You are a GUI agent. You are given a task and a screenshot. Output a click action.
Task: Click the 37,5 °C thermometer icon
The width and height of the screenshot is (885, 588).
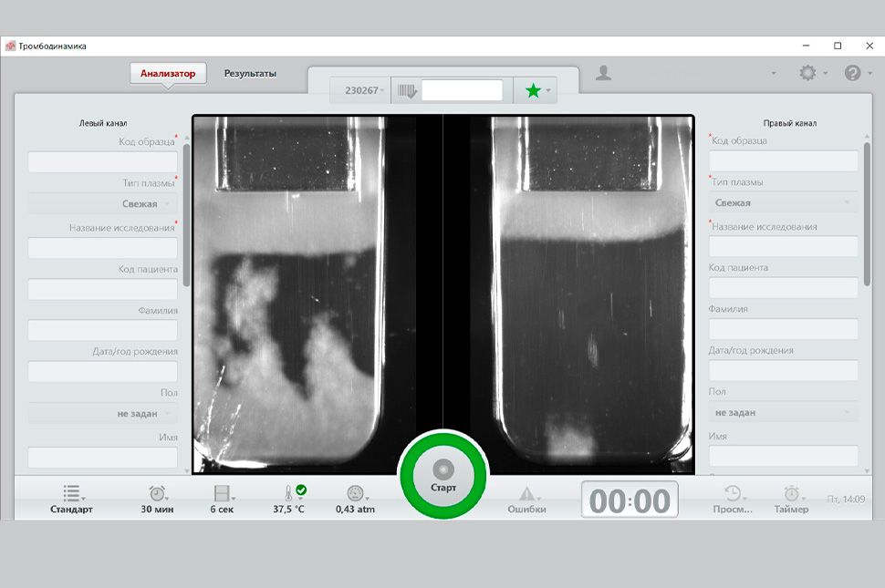coord(290,493)
